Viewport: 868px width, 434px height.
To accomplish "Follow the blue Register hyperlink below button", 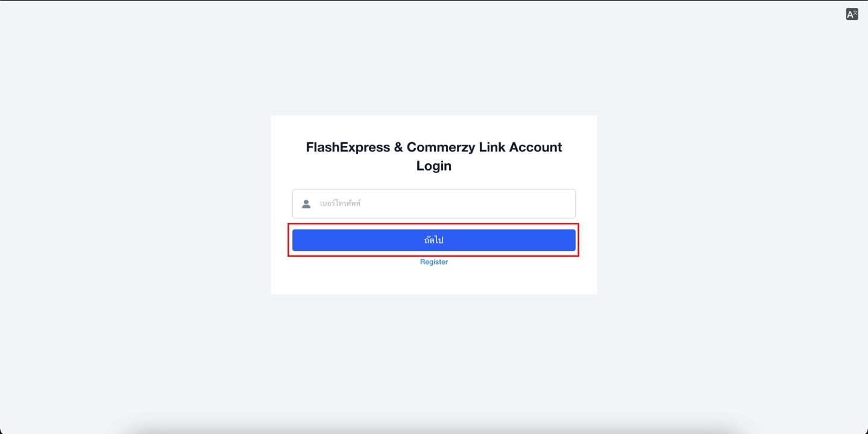I will [x=434, y=262].
